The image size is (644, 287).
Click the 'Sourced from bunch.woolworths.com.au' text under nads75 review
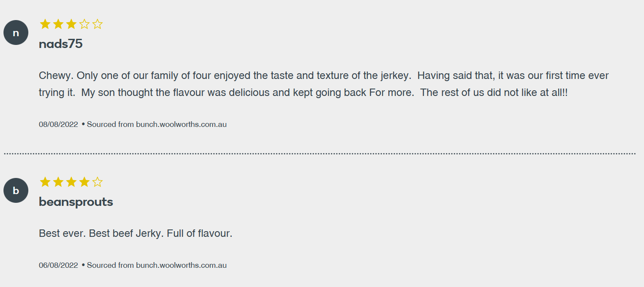[157, 124]
